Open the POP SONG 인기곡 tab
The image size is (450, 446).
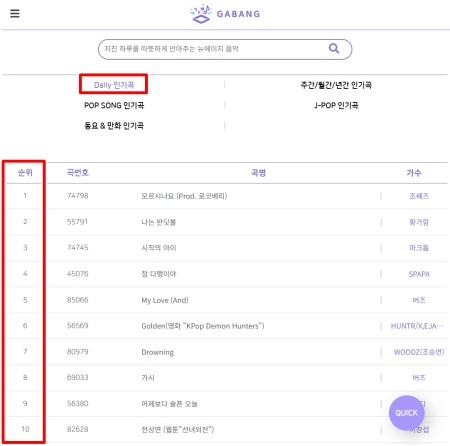click(114, 105)
